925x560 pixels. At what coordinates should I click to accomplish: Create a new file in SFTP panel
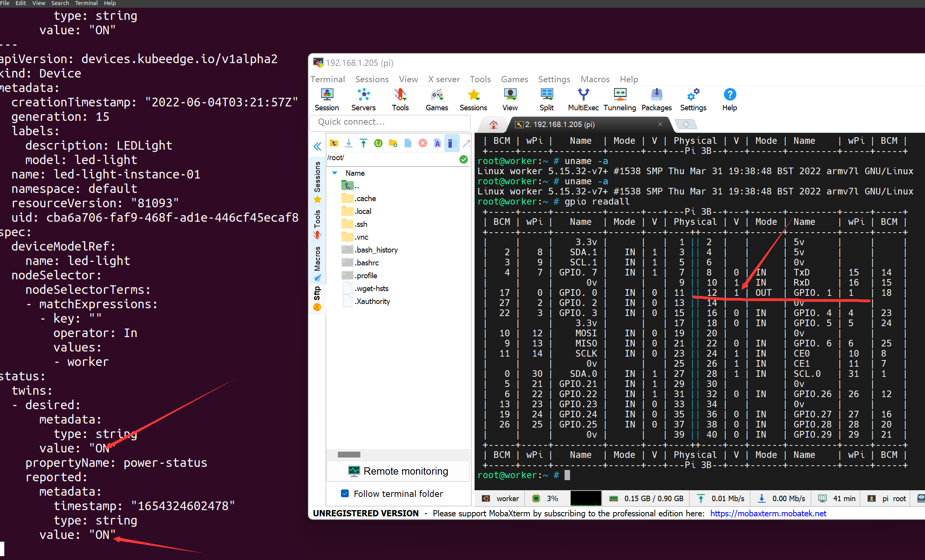pos(408,143)
